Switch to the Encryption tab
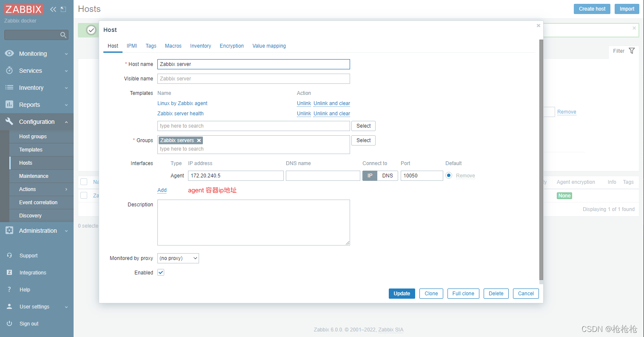The image size is (644, 337). point(232,46)
